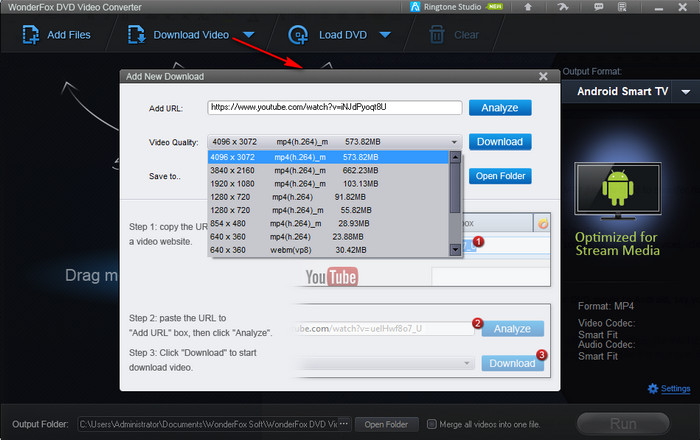700x440 pixels.
Task: Click the Clear trash icon
Action: (x=437, y=35)
